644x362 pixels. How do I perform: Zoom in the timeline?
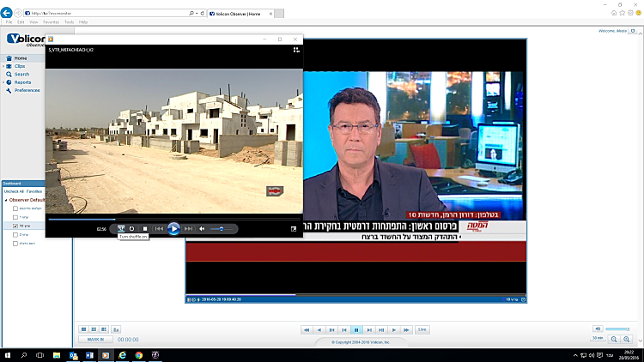tap(626, 339)
